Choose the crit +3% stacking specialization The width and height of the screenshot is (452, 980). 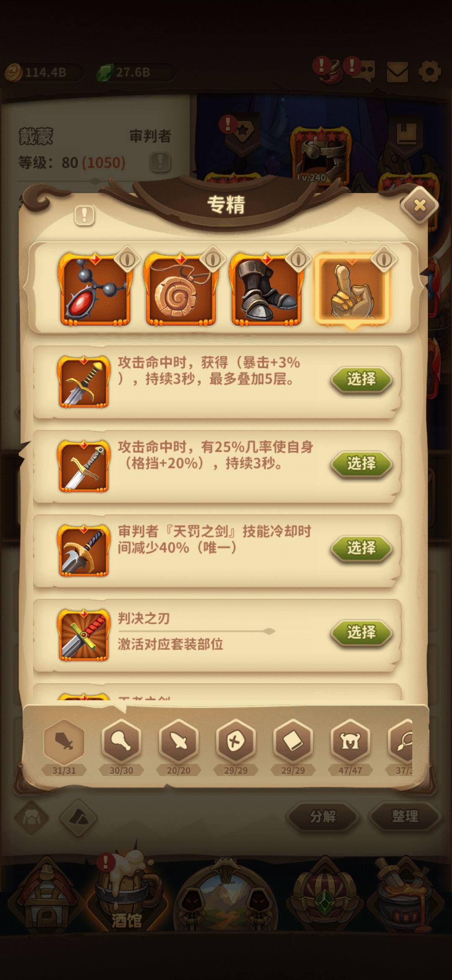(x=362, y=379)
